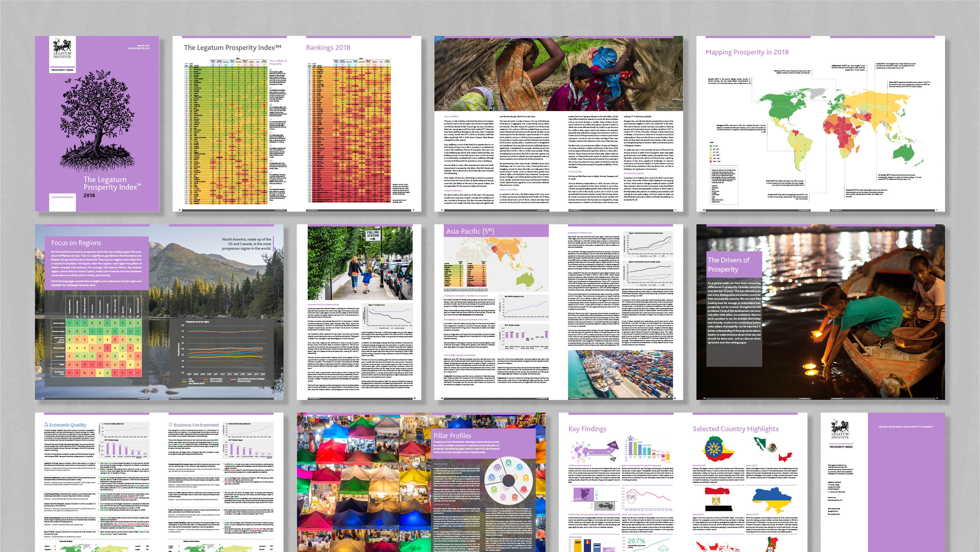Image resolution: width=980 pixels, height=552 pixels.
Task: Click the 'Selected Country Highlights' heading
Action: pyautogui.click(x=736, y=429)
